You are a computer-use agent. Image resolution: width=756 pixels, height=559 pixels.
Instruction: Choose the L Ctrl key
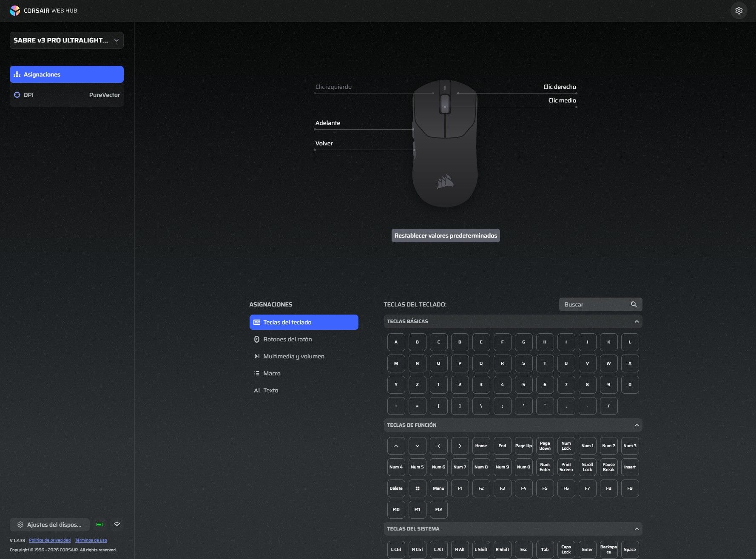[396, 550]
